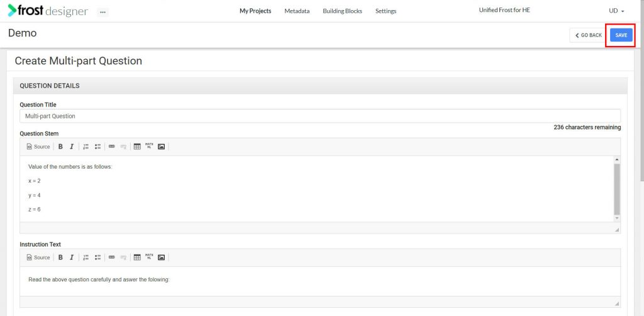The height and width of the screenshot is (316, 644).
Task: Open the UD user dropdown
Action: pos(616,11)
